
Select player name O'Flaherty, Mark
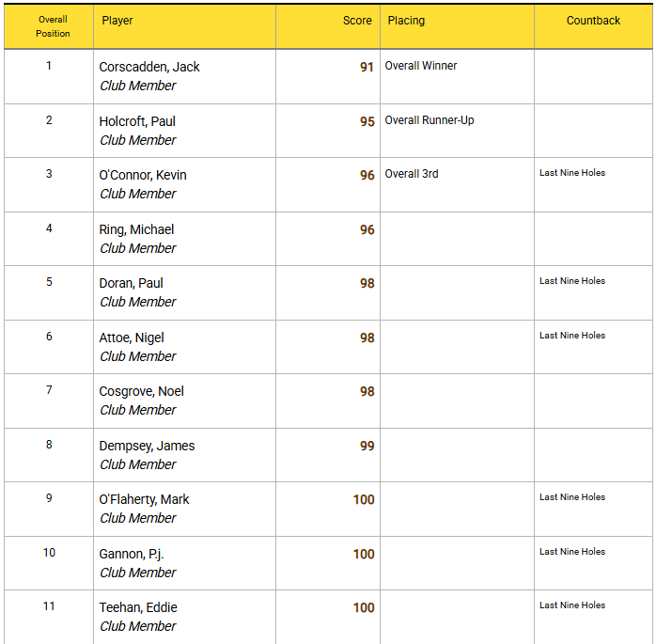[144, 499]
